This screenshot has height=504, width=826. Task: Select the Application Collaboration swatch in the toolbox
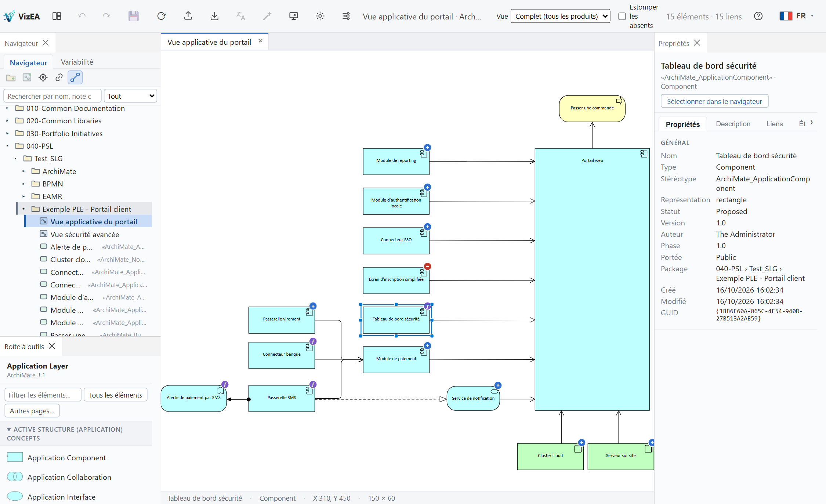point(15,477)
